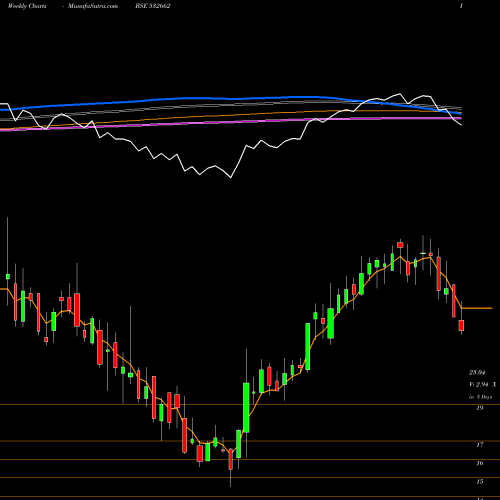Click price axis label 17

click(480, 445)
